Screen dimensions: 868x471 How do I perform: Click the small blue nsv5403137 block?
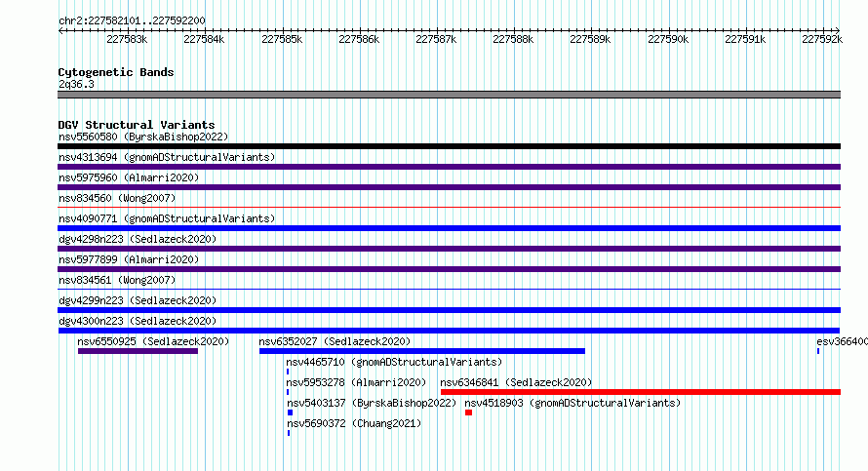point(290,412)
